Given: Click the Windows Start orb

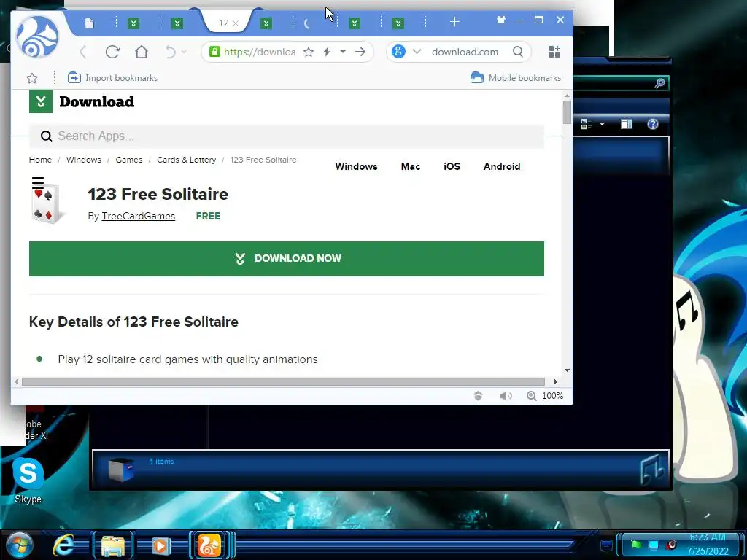Looking at the screenshot, I should click(x=20, y=545).
